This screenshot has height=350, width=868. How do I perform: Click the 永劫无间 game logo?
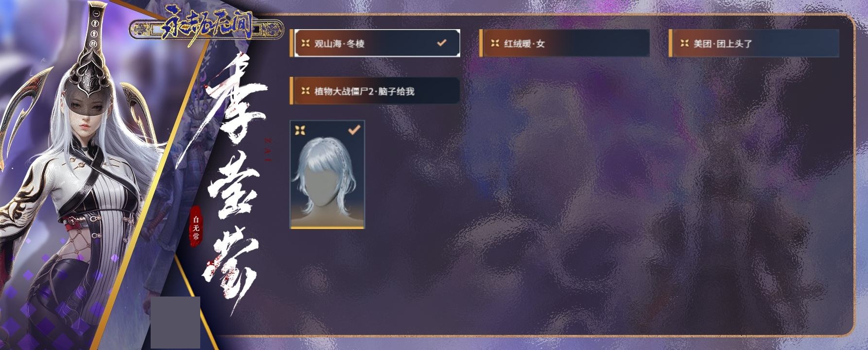[207, 29]
